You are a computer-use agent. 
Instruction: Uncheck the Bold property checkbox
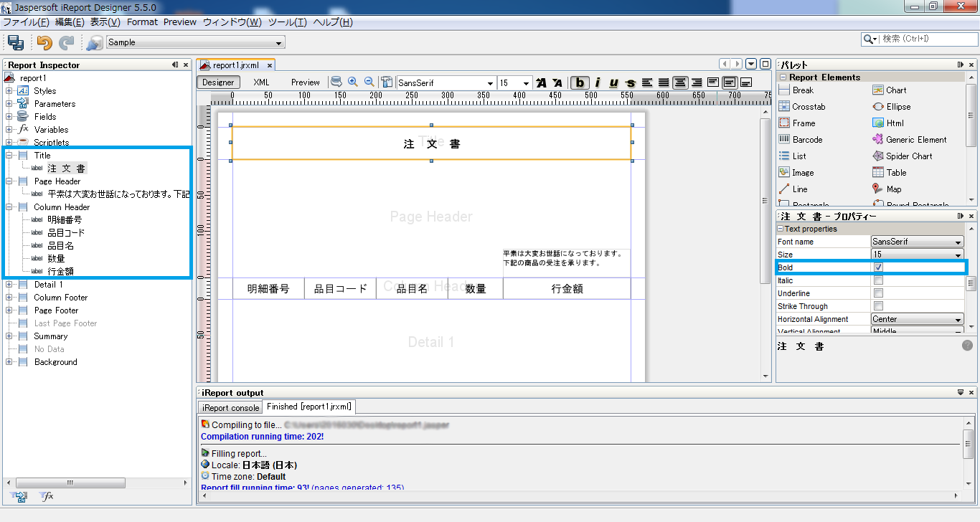880,267
